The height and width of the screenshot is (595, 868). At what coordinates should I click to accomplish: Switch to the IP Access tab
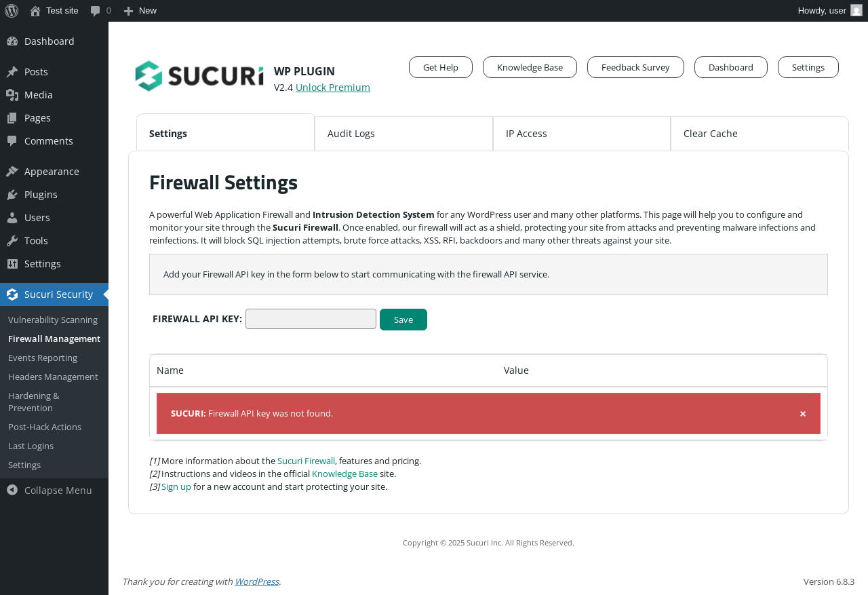[x=582, y=134]
